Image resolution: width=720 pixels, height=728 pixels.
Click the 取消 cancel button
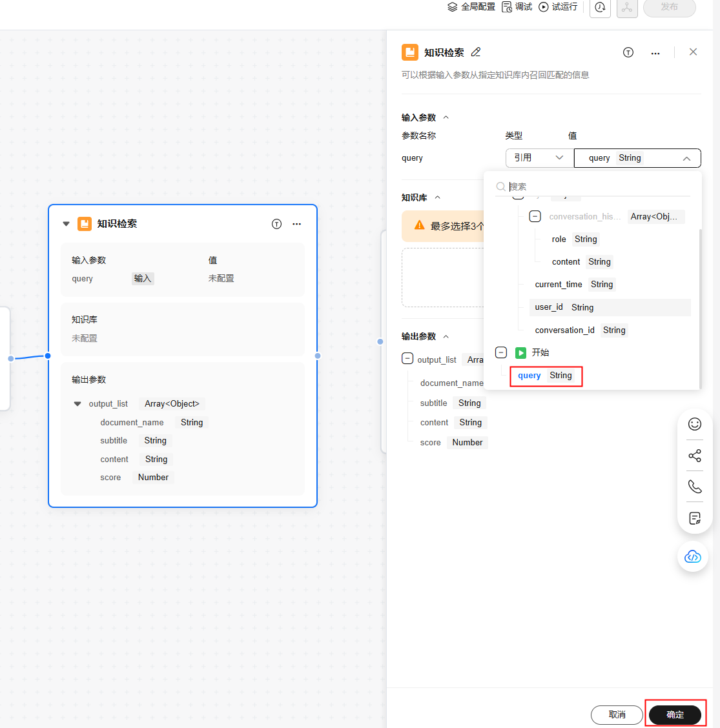pyautogui.click(x=617, y=714)
